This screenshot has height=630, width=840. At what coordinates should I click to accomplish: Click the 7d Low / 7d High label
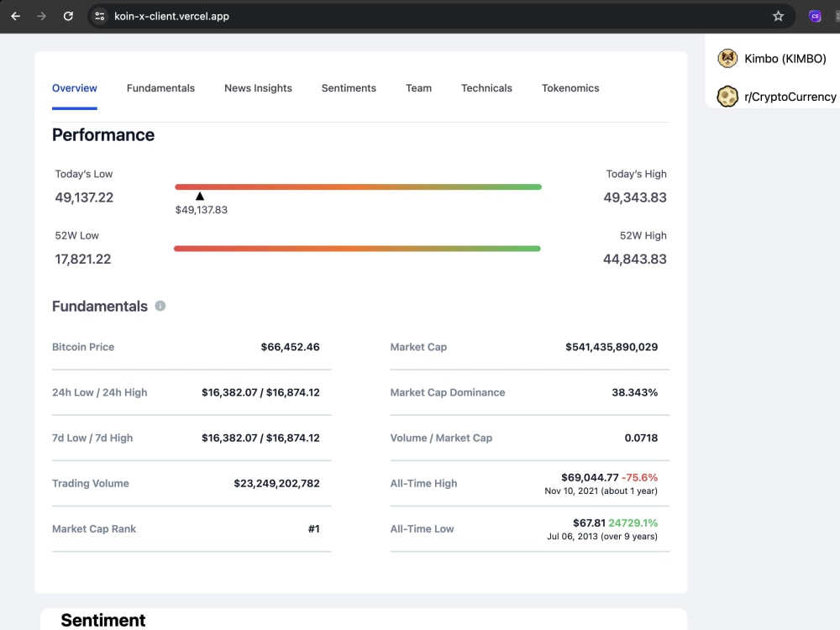coord(92,438)
